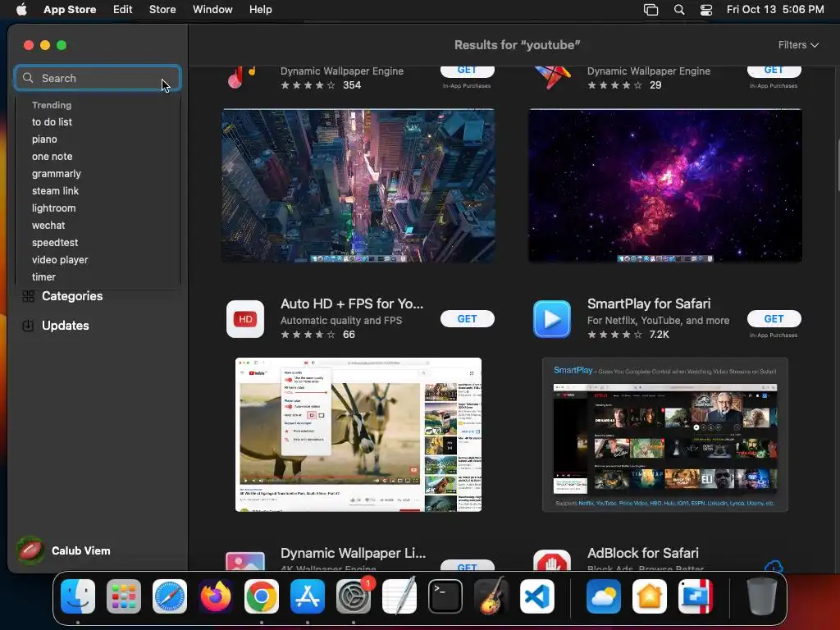Select trending search 'one note'
The image size is (840, 630).
pos(52,157)
